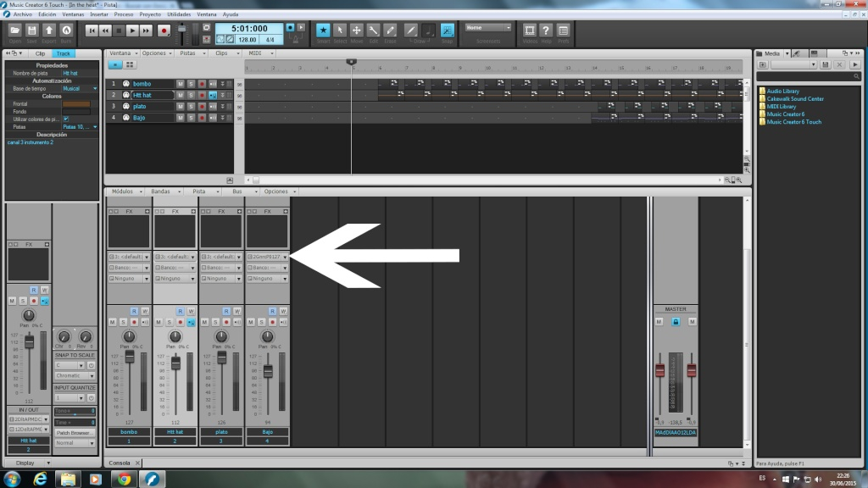Viewport: 868px width, 488px height.
Task: Open the Prefs icon
Action: coord(563,30)
